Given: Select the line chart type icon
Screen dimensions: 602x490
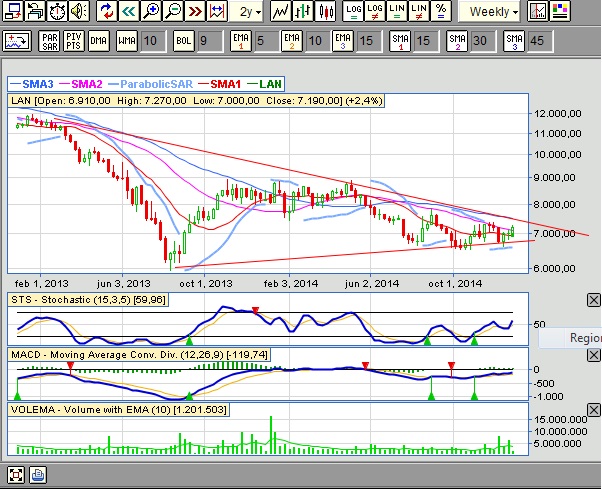Looking at the screenshot, I should (x=280, y=12).
